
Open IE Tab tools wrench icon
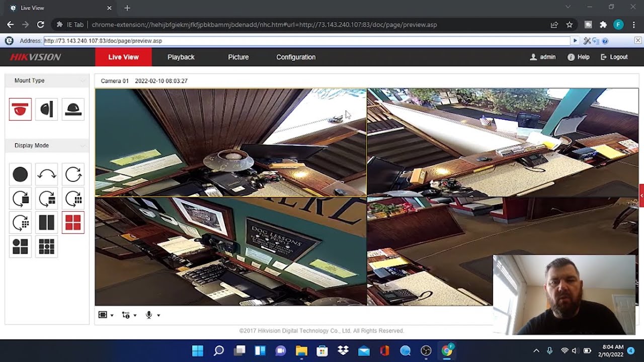587,41
